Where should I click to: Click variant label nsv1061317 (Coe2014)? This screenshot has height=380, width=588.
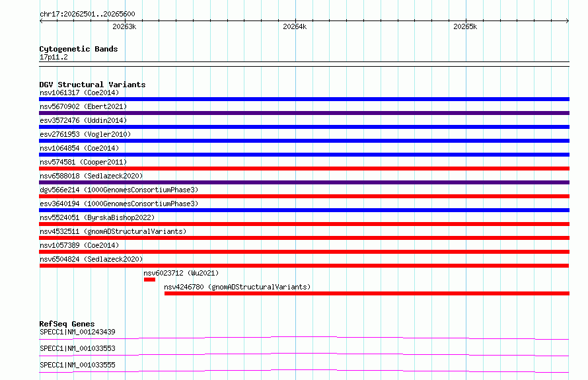click(79, 93)
